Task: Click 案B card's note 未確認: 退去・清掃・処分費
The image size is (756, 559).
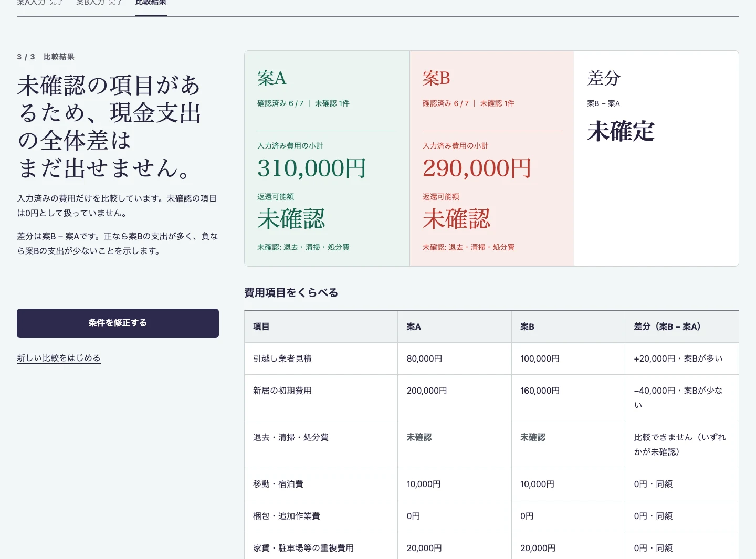Action: pyautogui.click(x=469, y=247)
